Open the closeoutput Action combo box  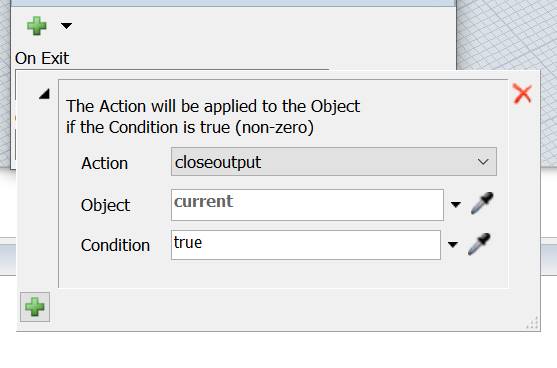tap(334, 162)
